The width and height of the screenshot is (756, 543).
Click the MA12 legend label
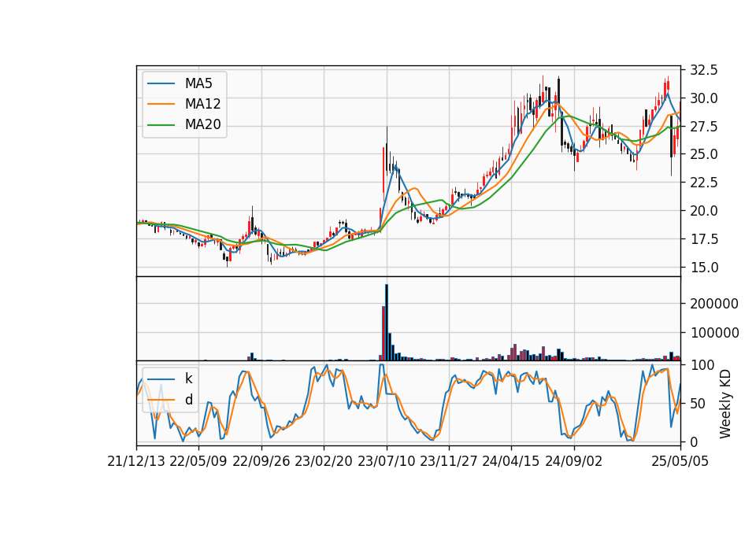[x=202, y=104]
